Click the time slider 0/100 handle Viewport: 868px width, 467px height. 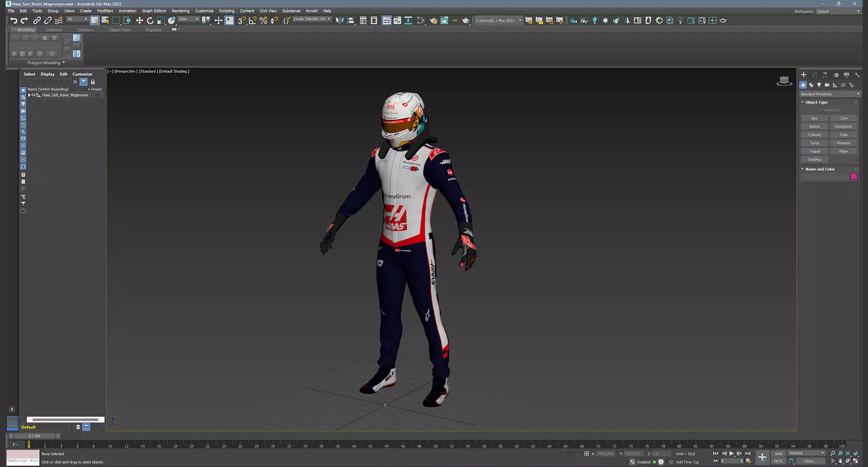point(34,436)
